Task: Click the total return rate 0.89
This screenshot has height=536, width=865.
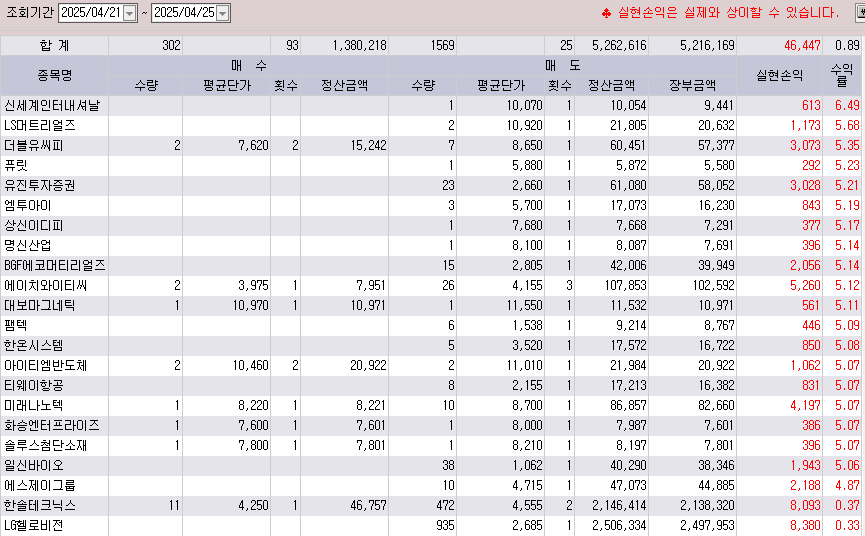Action: click(847, 45)
